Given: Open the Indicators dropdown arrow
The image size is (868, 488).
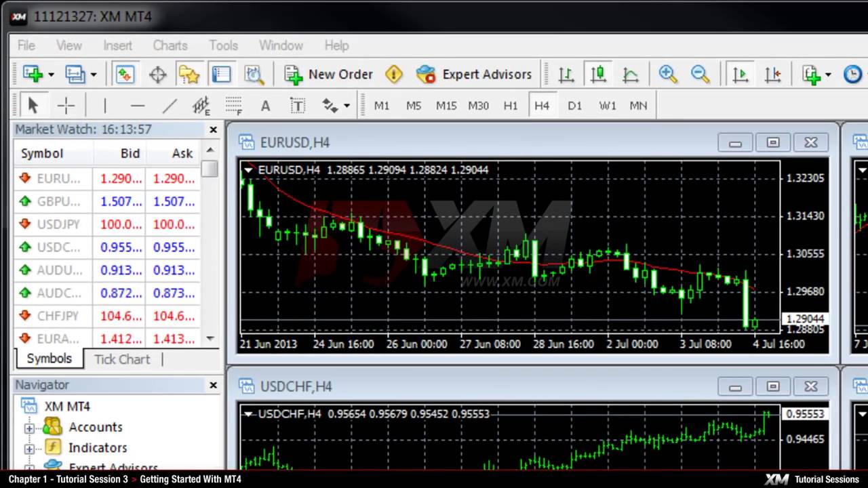Looking at the screenshot, I should pyautogui.click(x=828, y=75).
